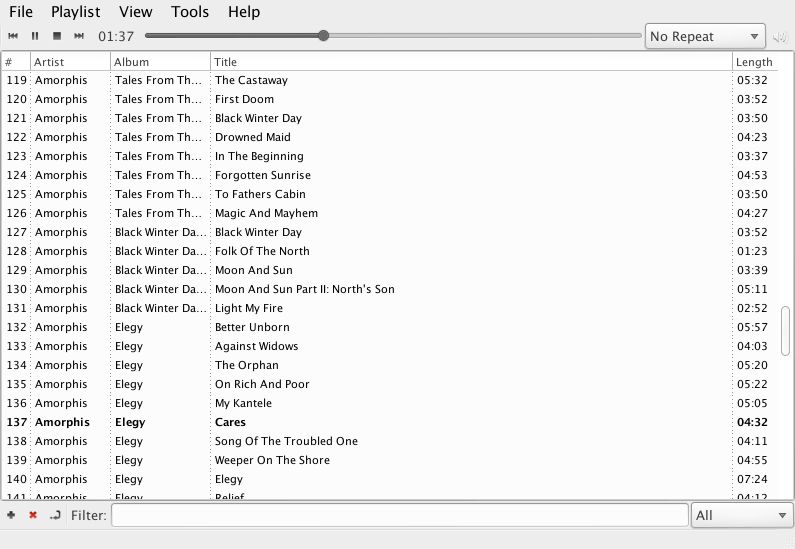Select track Light My Fire
This screenshot has height=549, width=795.
(x=390, y=308)
